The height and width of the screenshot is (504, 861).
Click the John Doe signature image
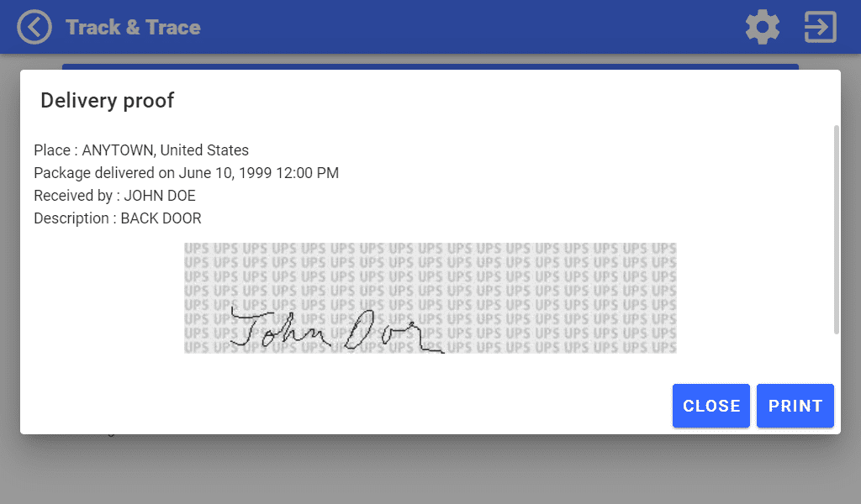click(x=430, y=298)
